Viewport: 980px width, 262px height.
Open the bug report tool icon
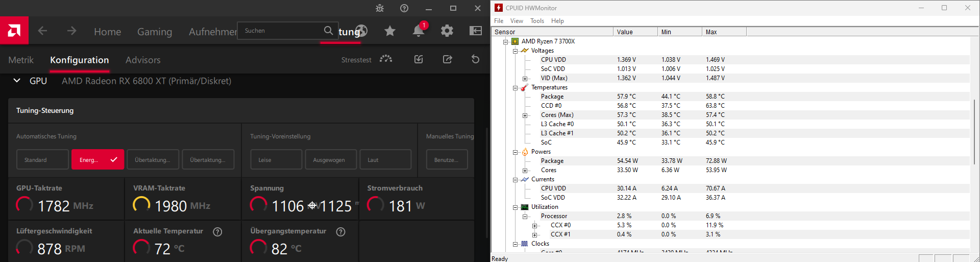tap(380, 8)
